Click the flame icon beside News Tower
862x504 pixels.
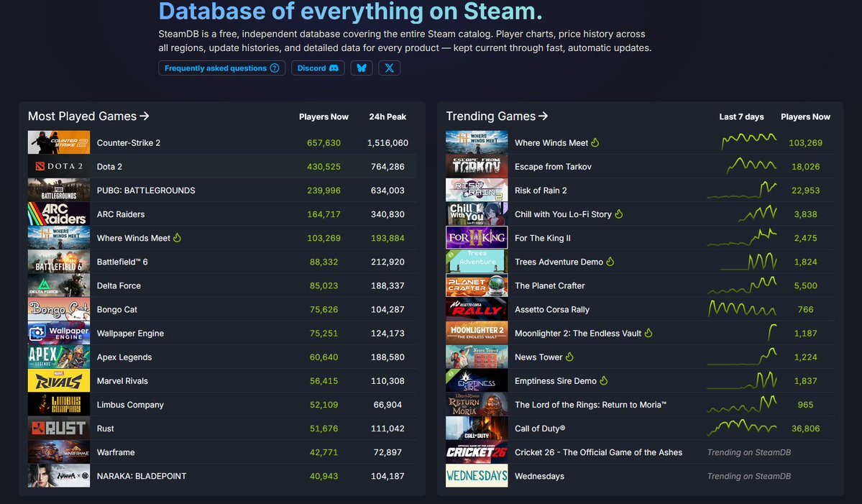point(570,357)
